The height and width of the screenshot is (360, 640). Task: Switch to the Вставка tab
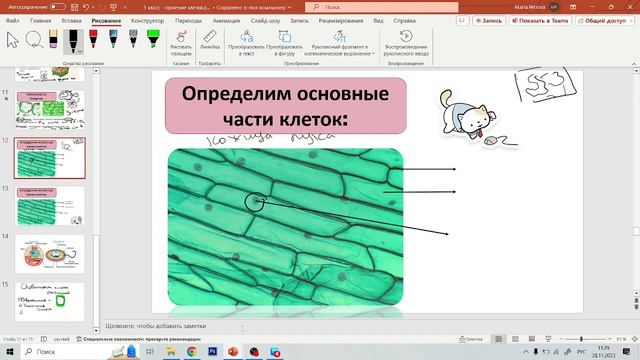(x=71, y=20)
